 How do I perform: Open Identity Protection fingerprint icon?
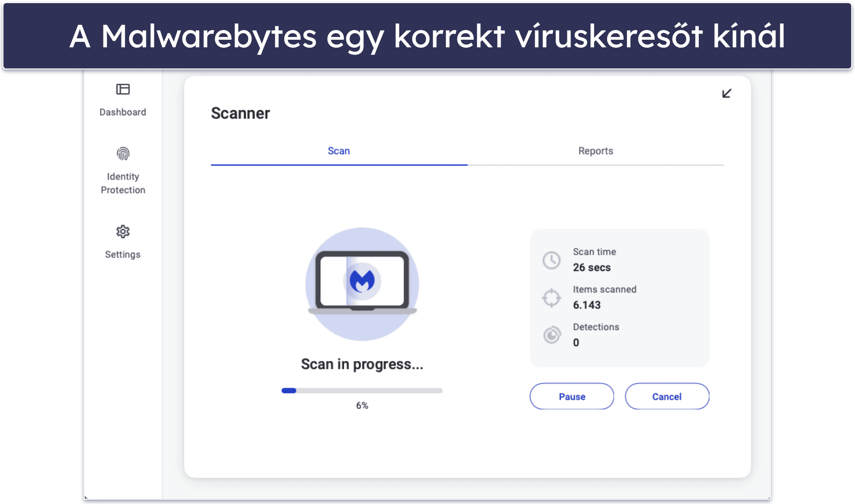123,154
